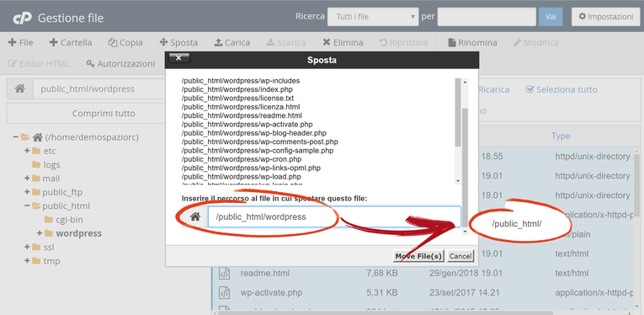Click the 23/set/2017 14.21 date cell
This screenshot has height=315, width=644.
[464, 293]
